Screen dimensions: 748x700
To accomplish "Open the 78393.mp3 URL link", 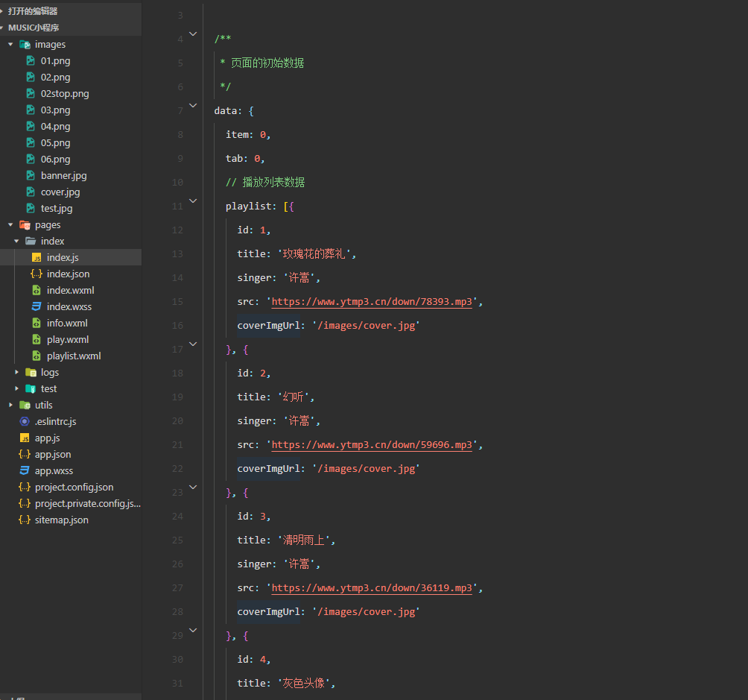I will point(372,302).
